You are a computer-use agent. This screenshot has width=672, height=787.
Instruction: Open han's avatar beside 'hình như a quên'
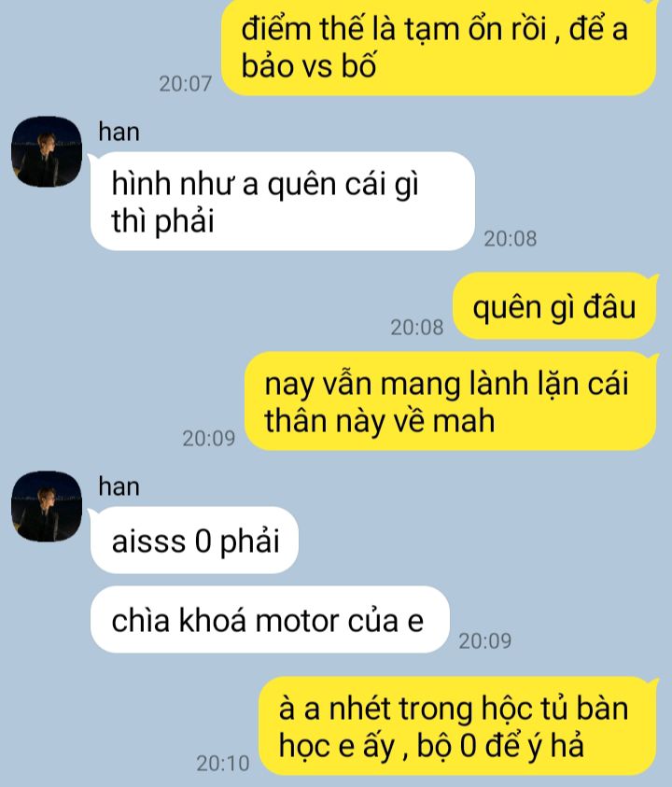tap(47, 151)
